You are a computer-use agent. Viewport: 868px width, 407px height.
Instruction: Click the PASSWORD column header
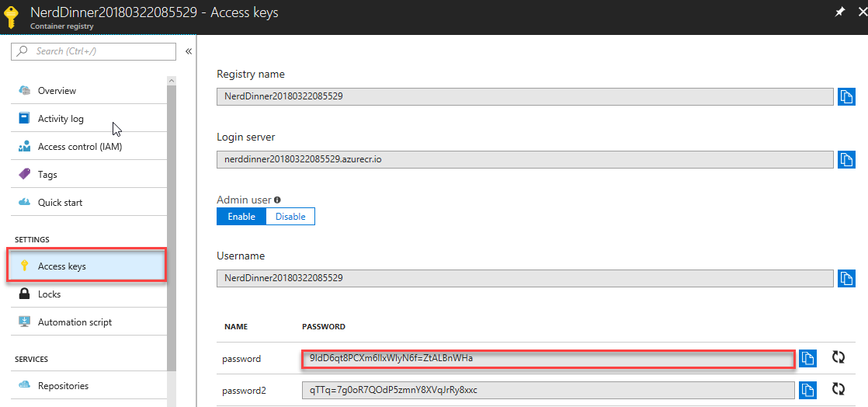[x=324, y=327]
